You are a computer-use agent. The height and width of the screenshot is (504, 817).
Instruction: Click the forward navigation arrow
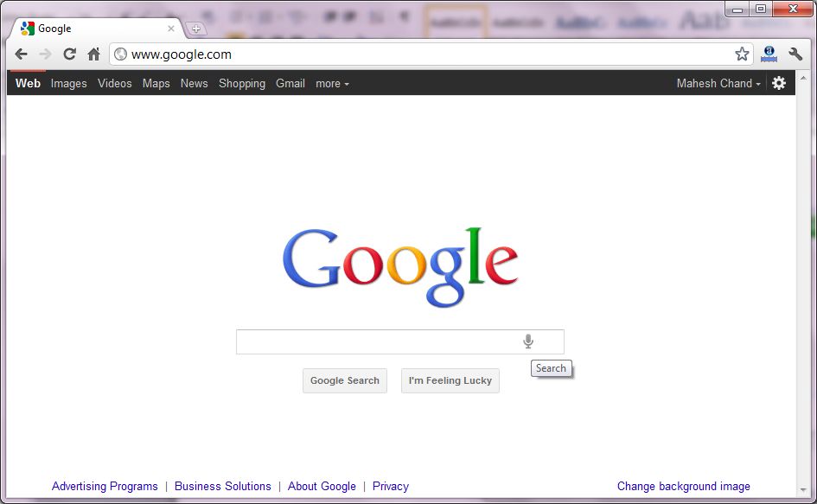click(45, 54)
